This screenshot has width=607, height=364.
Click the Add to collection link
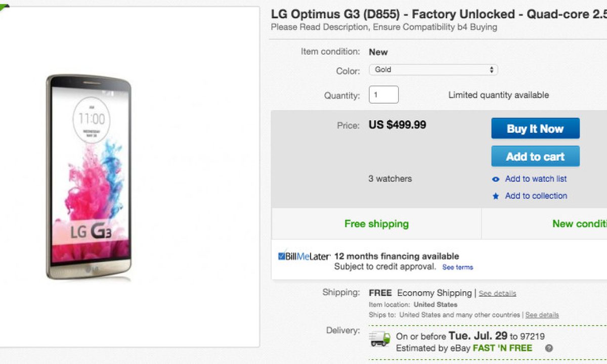coord(536,196)
